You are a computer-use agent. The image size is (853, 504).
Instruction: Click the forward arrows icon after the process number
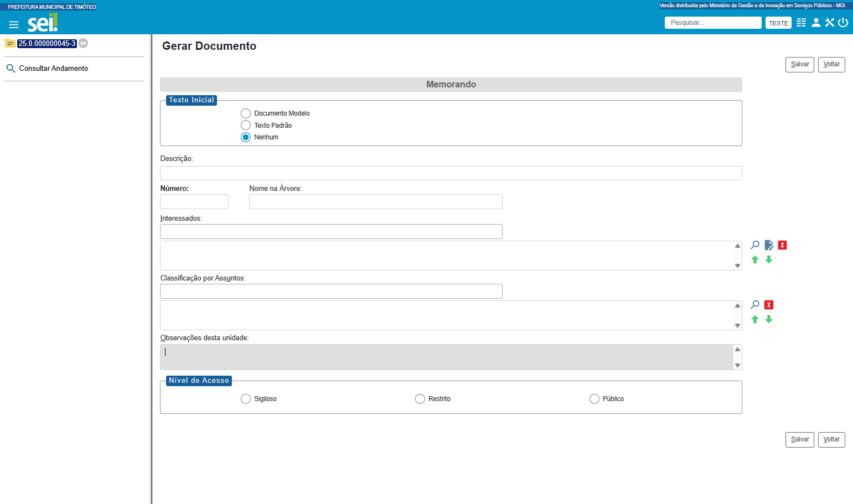[x=84, y=43]
